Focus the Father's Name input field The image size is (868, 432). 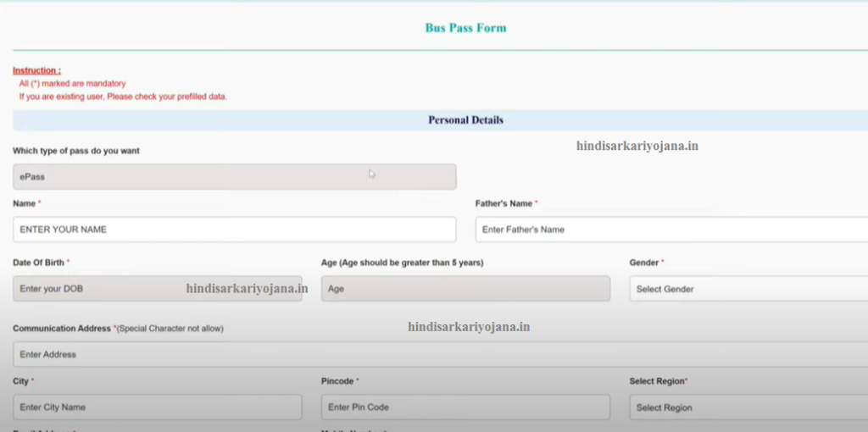click(x=671, y=230)
